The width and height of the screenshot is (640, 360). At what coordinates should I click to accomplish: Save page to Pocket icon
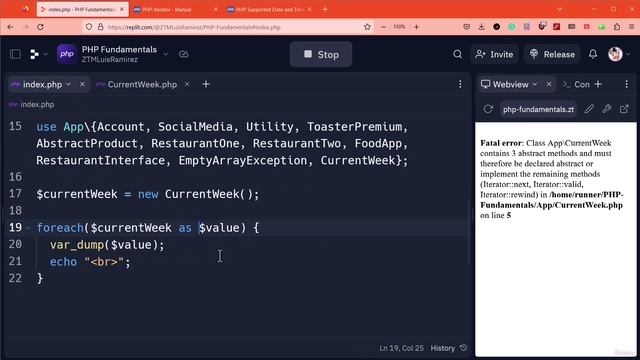pyautogui.click(x=467, y=27)
